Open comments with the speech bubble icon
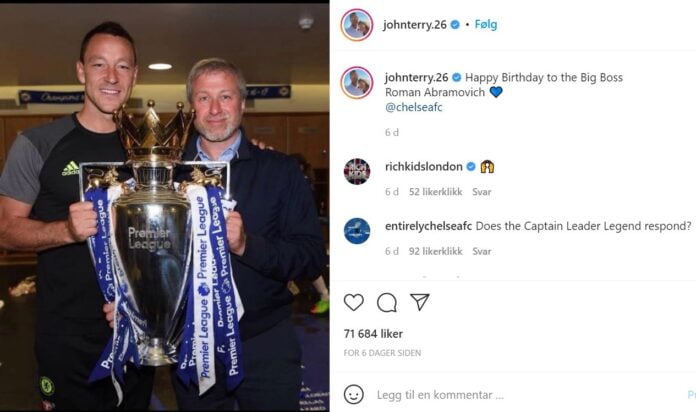This screenshot has height=412, width=696. [x=387, y=303]
